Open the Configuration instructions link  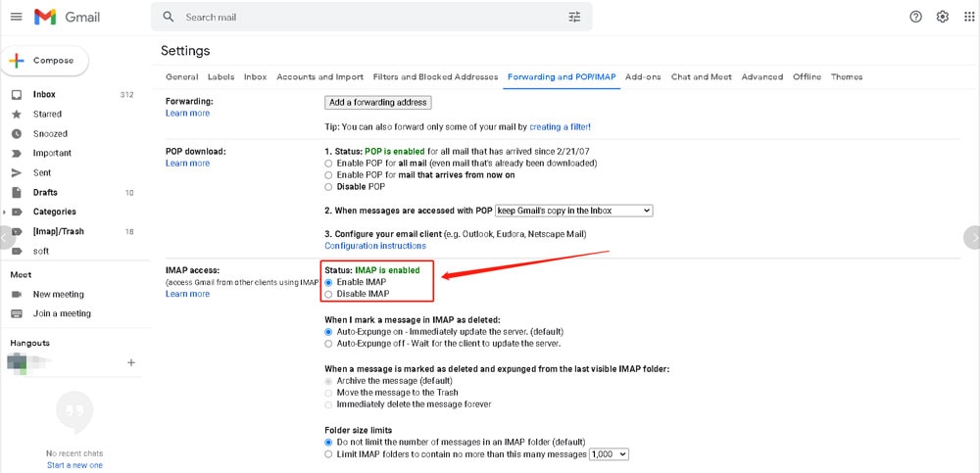375,246
